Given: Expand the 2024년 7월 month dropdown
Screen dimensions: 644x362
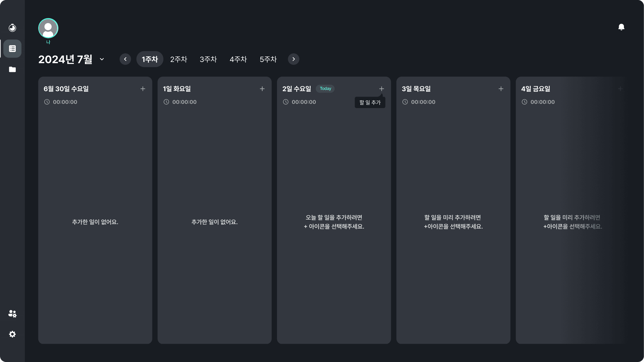Looking at the screenshot, I should [x=102, y=59].
